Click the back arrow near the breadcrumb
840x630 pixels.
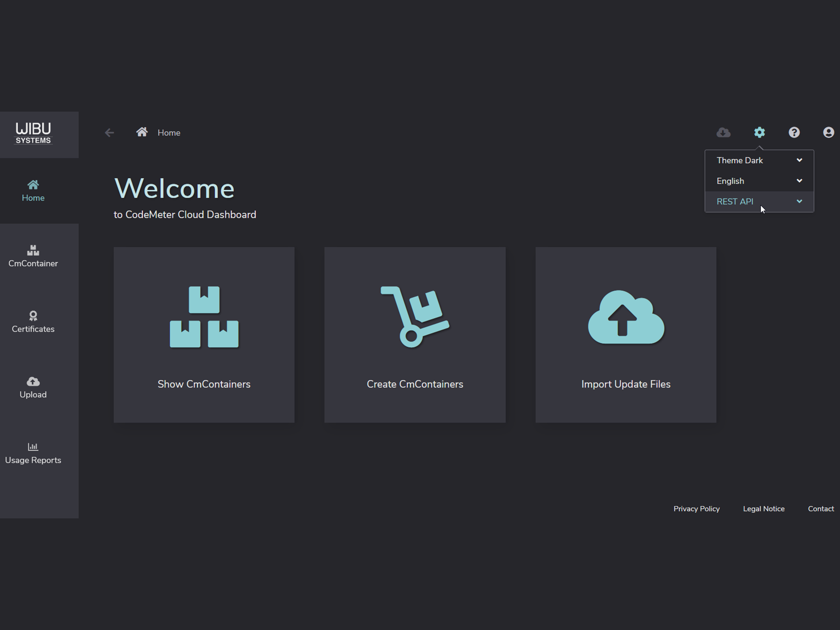109,132
